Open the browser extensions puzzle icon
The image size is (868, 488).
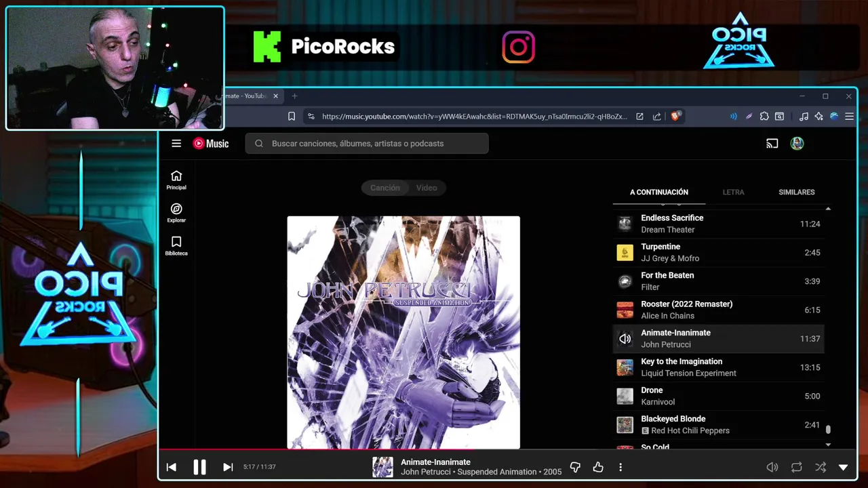click(764, 117)
